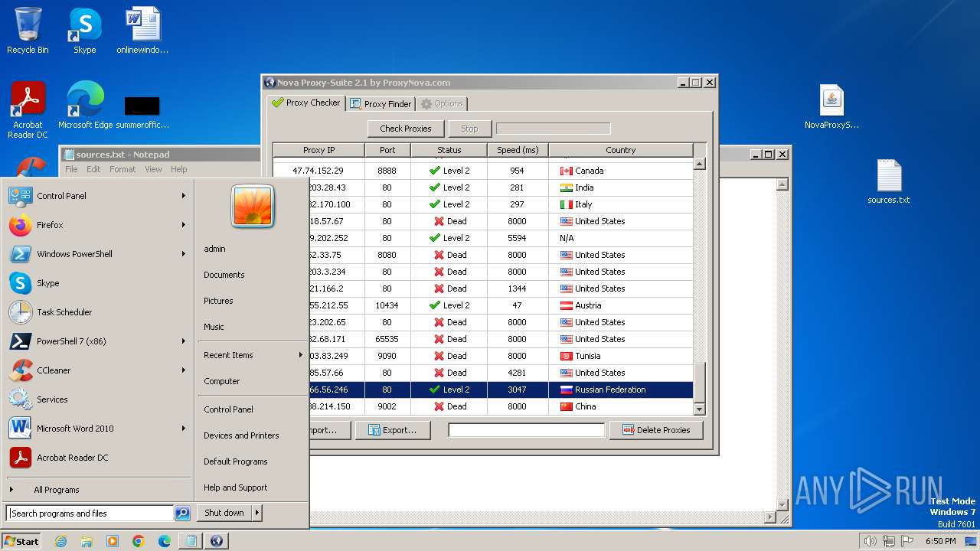Open Control Panel from Start menu programs

tap(97, 196)
